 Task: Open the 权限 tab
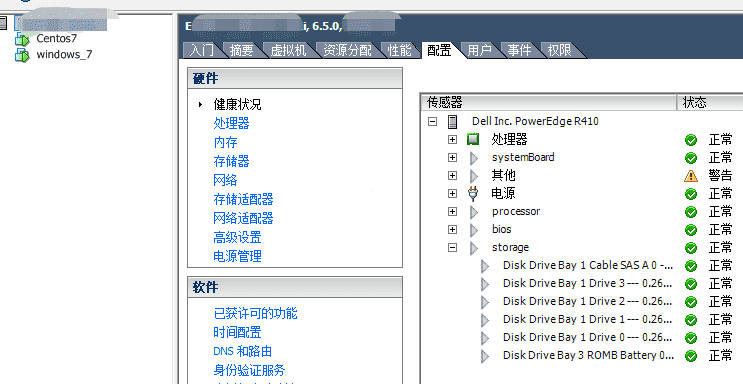pos(560,50)
